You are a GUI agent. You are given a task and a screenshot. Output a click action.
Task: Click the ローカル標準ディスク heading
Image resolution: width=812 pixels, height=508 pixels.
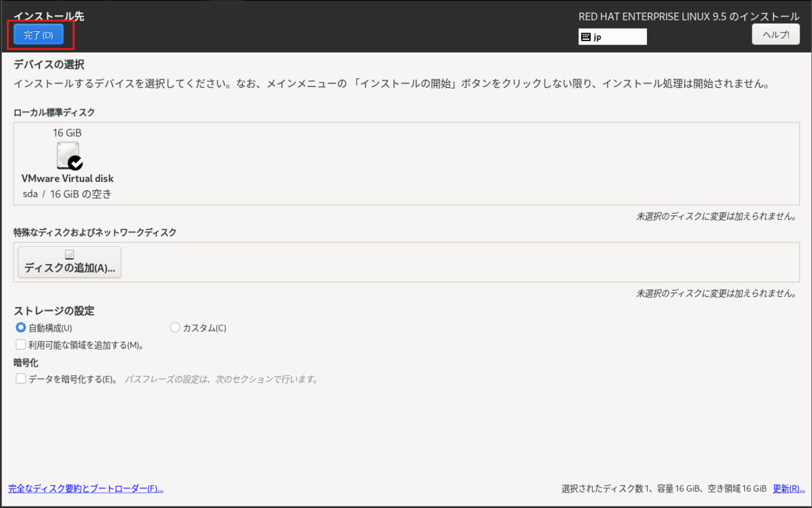(54, 112)
